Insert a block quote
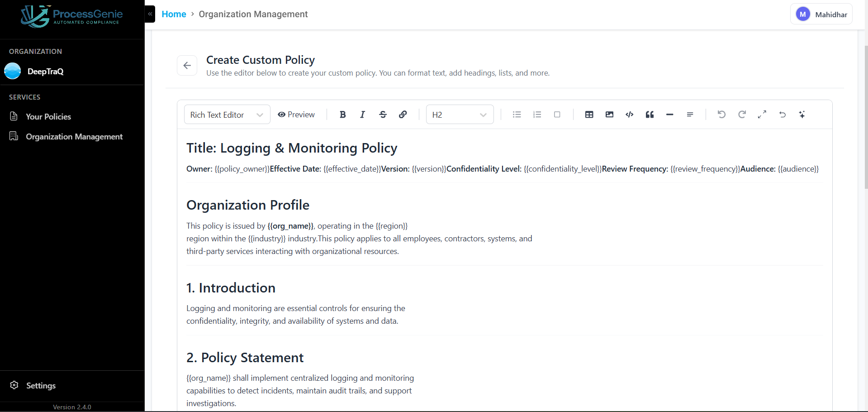This screenshot has height=412, width=868. coord(650,115)
